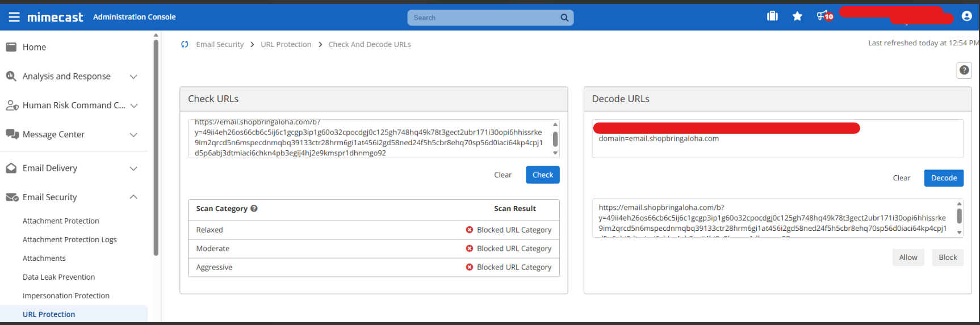Click Relaxed scan category cell
This screenshot has width=980, height=325.
point(210,230)
